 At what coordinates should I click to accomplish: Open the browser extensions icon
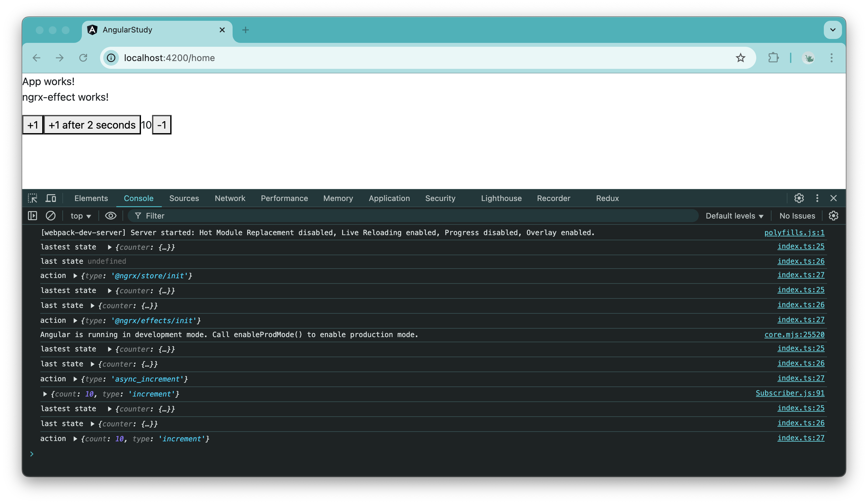(773, 58)
